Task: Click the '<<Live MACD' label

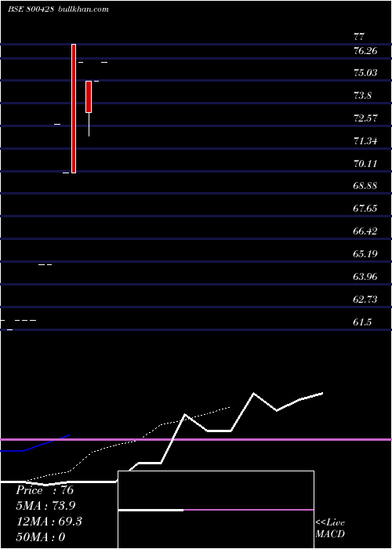Action: coord(330,529)
